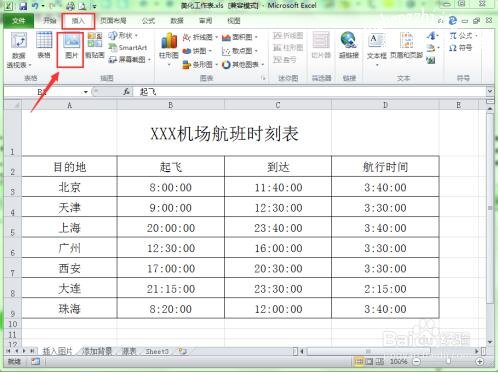Open the Column chart (柱形图) dropdown
This screenshot has width=498, height=373.
coord(169,48)
